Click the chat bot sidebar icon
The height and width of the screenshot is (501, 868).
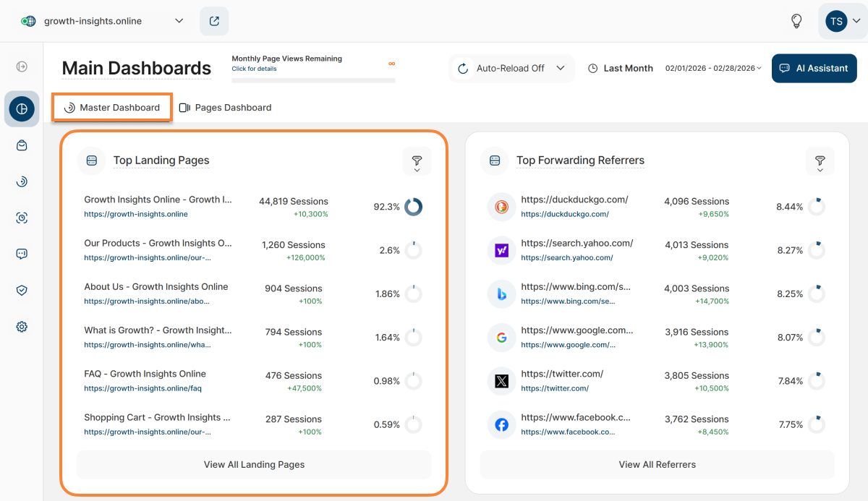[x=22, y=254]
